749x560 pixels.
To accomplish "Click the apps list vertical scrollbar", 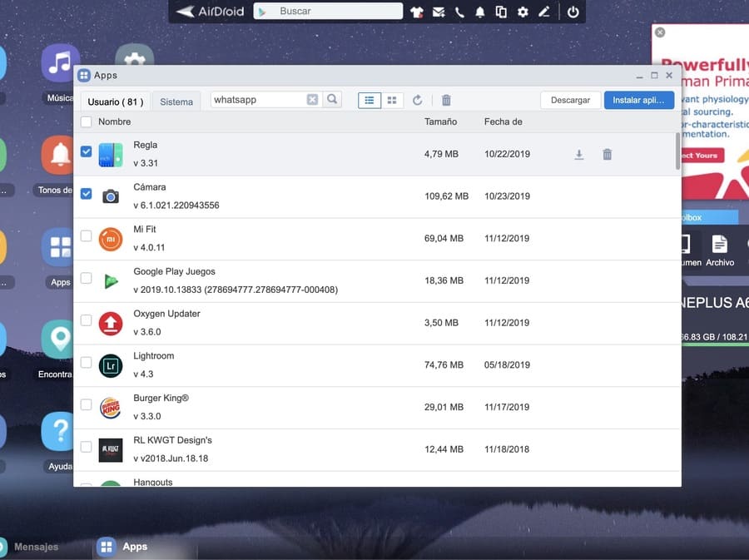I will pos(677,151).
